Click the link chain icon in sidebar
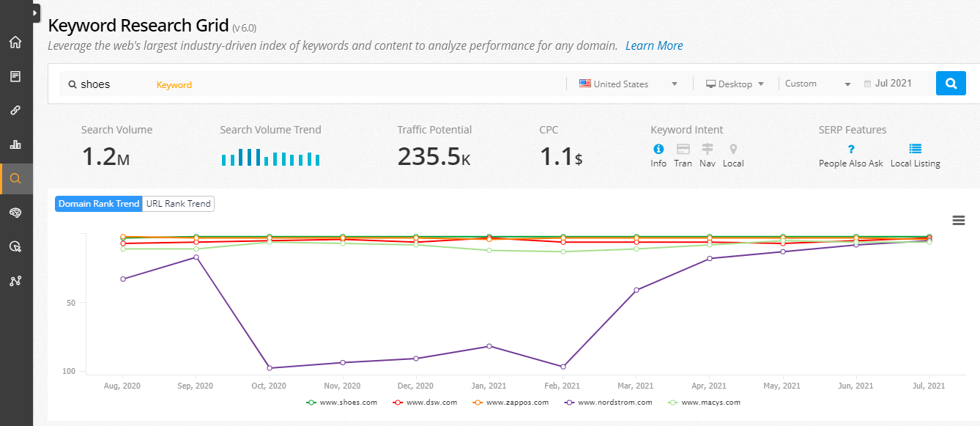This screenshot has height=426, width=980. [x=15, y=111]
